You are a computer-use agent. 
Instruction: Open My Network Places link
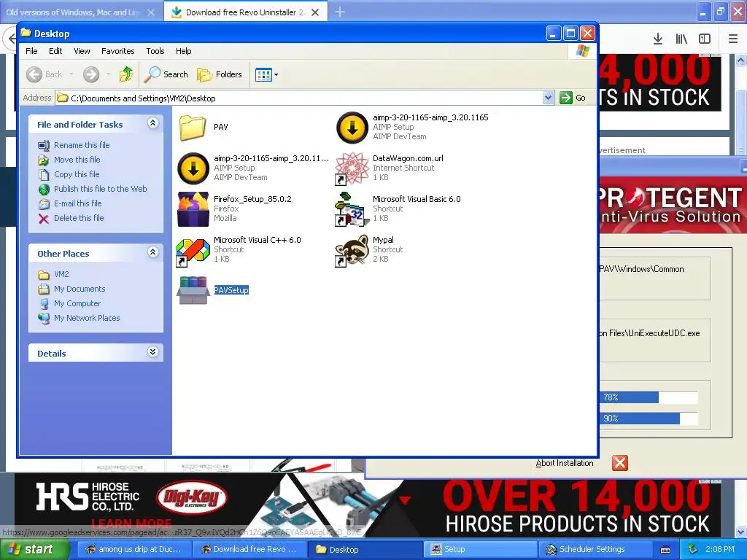click(x=87, y=318)
